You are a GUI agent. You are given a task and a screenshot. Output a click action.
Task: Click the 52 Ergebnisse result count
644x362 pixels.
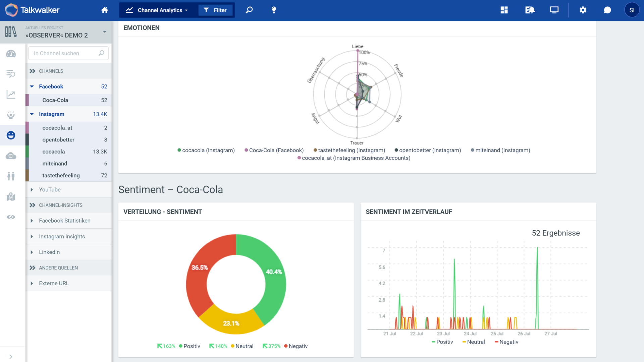coord(556,233)
